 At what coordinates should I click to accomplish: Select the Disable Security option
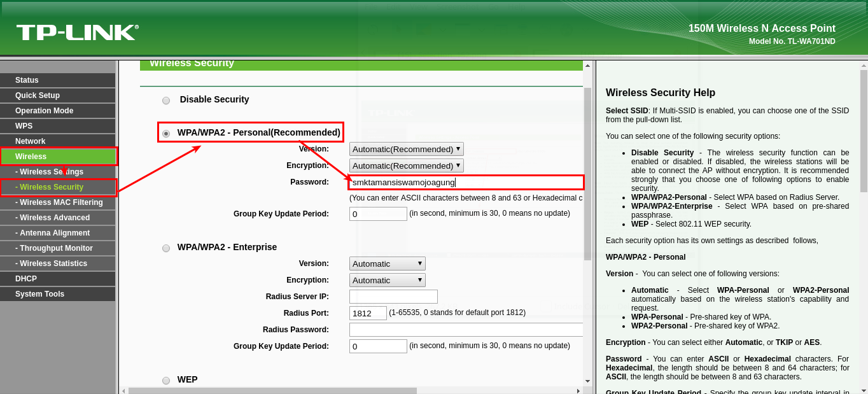tap(166, 100)
